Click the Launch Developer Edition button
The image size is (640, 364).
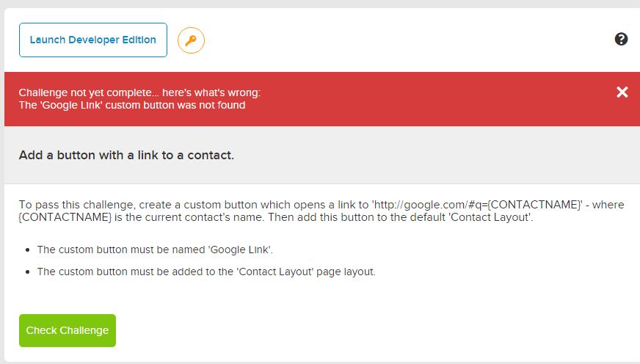click(92, 40)
